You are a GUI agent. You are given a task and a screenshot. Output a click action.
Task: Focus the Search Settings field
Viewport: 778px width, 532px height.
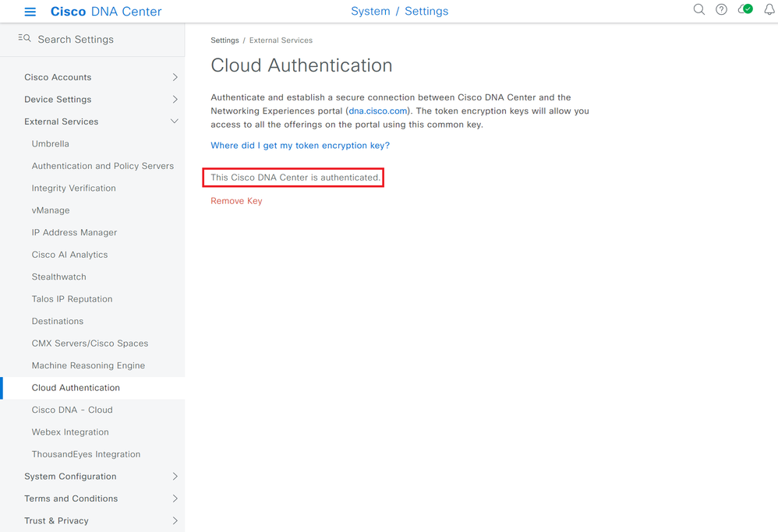click(x=92, y=39)
